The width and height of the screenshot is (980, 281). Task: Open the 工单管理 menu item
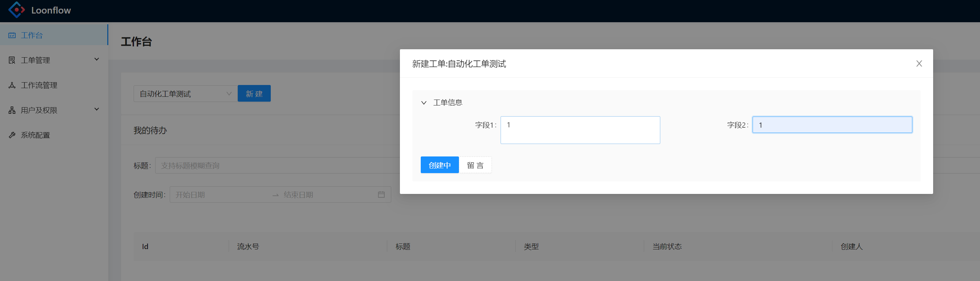pyautogui.click(x=54, y=60)
